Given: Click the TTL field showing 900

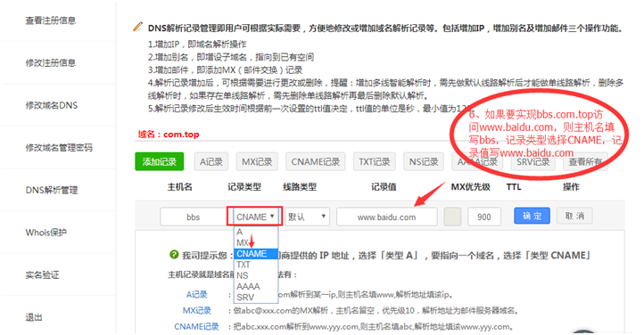Looking at the screenshot, I should 484,217.
